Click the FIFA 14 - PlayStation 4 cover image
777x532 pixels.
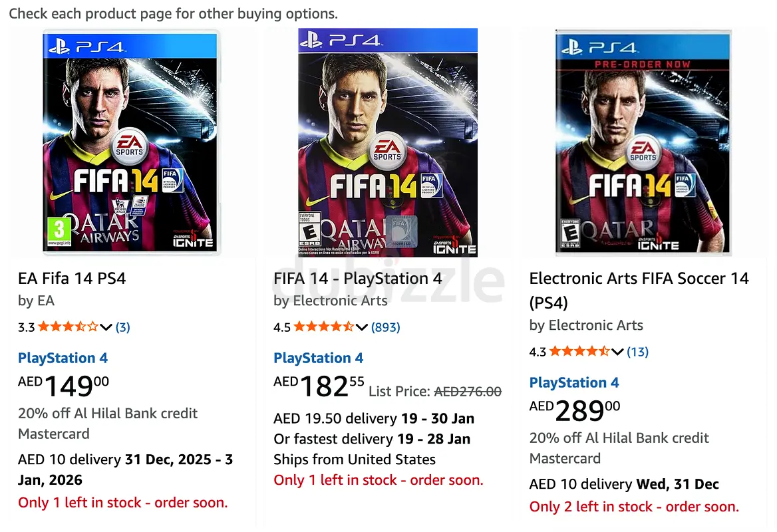pyautogui.click(x=387, y=142)
